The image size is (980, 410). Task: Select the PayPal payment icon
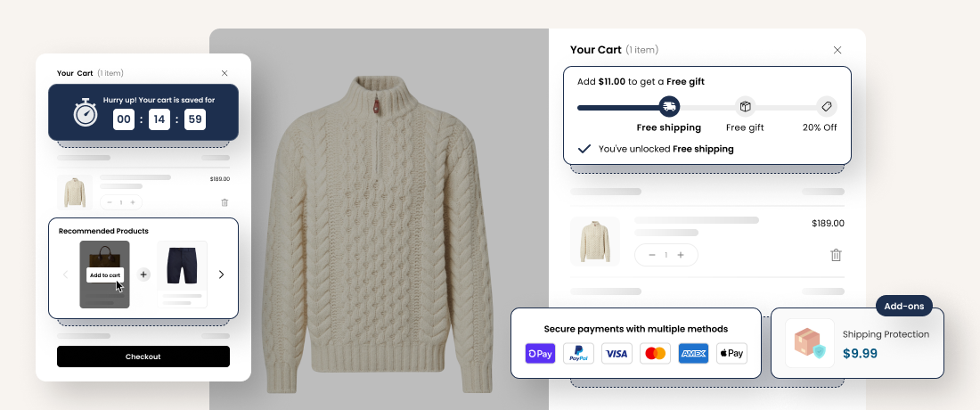578,354
